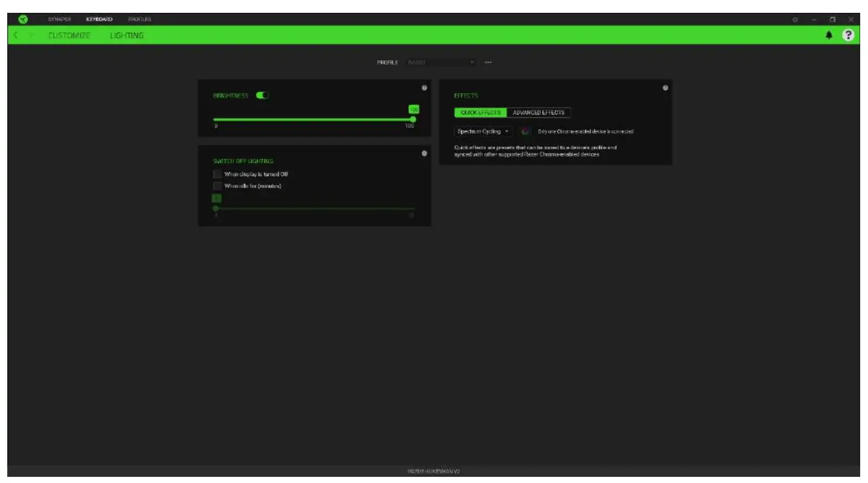Toggle the Brightness switch off
The height and width of the screenshot is (483, 868).
(263, 95)
